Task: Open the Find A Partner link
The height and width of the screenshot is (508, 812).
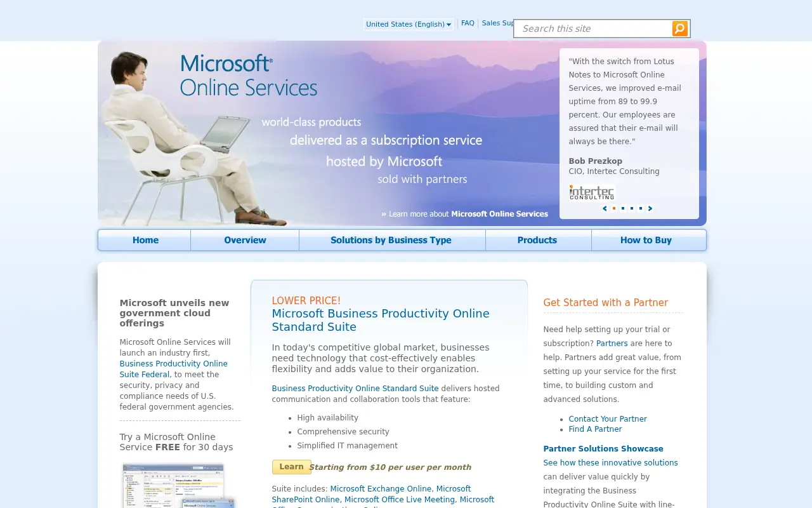Action: click(x=595, y=429)
